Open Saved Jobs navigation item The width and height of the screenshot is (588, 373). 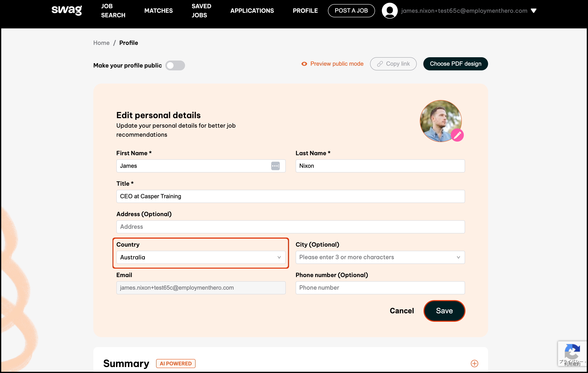click(201, 11)
